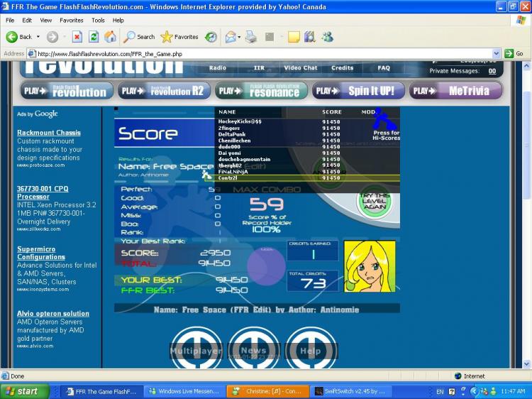Image resolution: width=532 pixels, height=399 pixels.
Task: Click the Video Chat navigation link
Action: click(x=300, y=68)
